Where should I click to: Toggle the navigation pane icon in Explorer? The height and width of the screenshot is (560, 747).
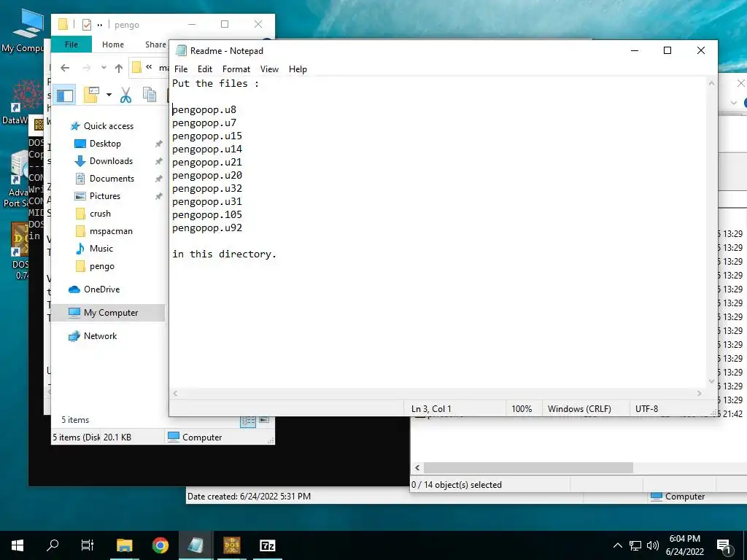(x=65, y=96)
